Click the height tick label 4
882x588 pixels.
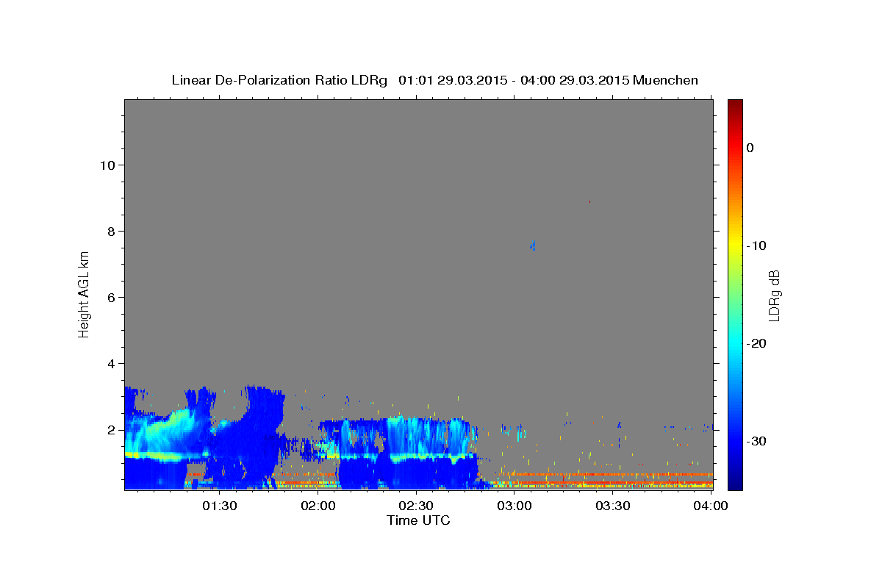tap(110, 364)
